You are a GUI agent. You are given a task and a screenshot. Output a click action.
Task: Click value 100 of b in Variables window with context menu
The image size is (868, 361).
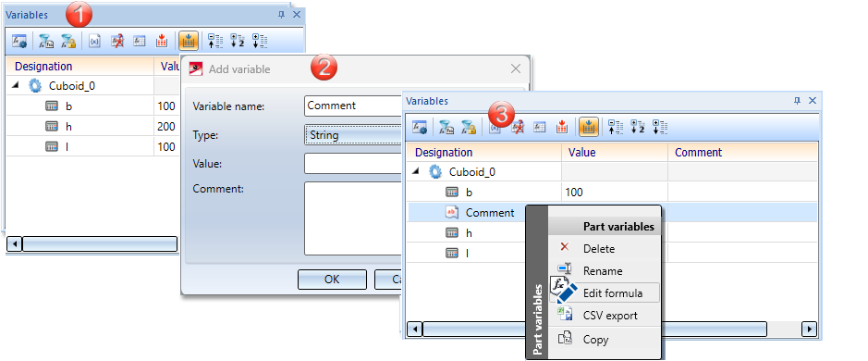pyautogui.click(x=574, y=193)
